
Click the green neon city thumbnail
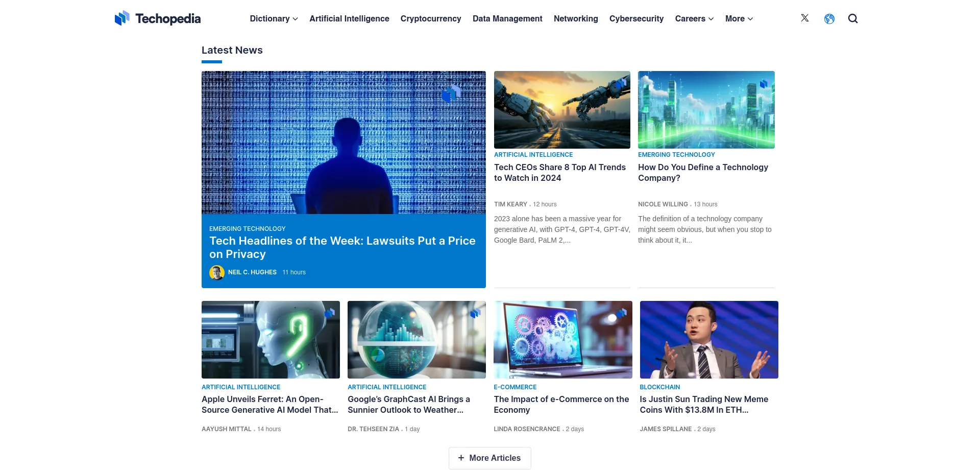(x=706, y=110)
